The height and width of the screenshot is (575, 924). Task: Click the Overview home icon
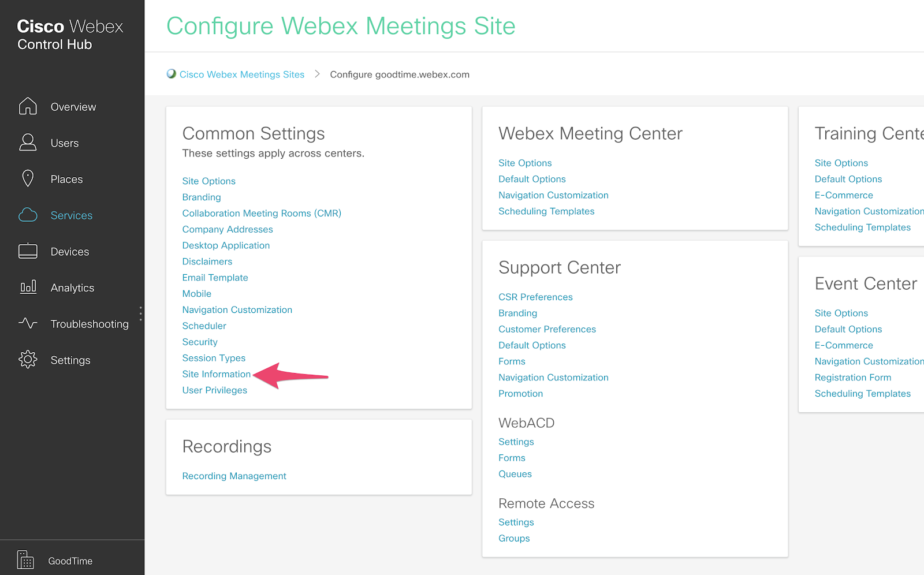coord(28,106)
